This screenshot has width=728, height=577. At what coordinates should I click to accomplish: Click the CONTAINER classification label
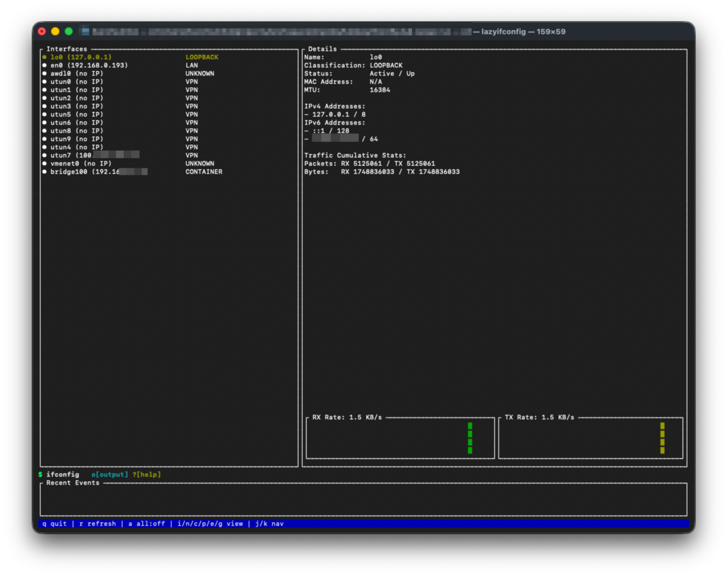204,172
